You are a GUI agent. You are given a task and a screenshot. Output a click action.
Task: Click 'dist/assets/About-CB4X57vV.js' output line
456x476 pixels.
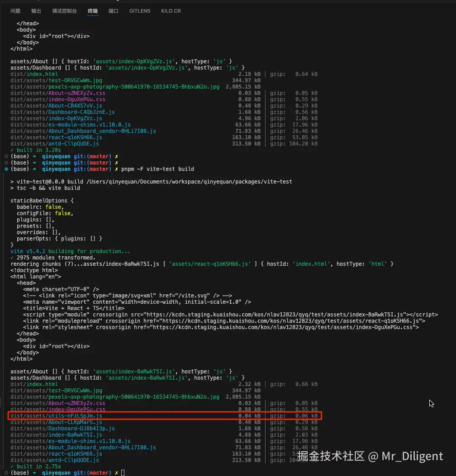pyautogui.click(x=56, y=106)
